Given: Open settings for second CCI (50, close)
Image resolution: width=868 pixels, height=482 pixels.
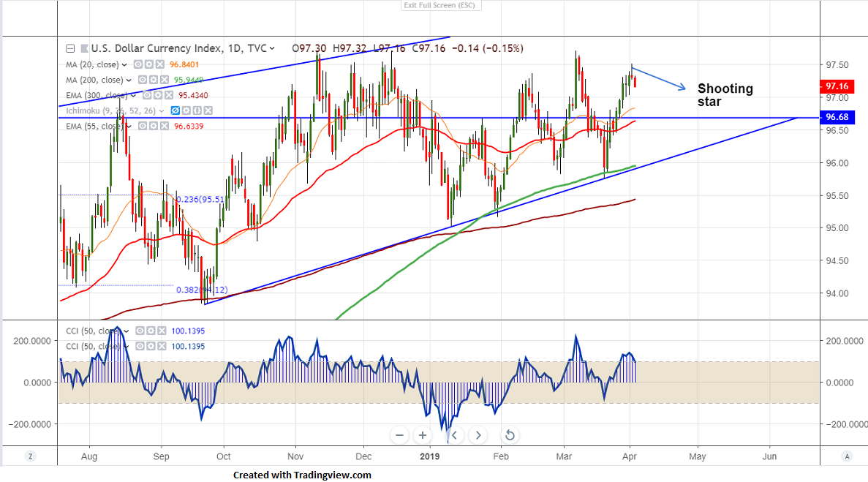Looking at the screenshot, I should tap(151, 347).
